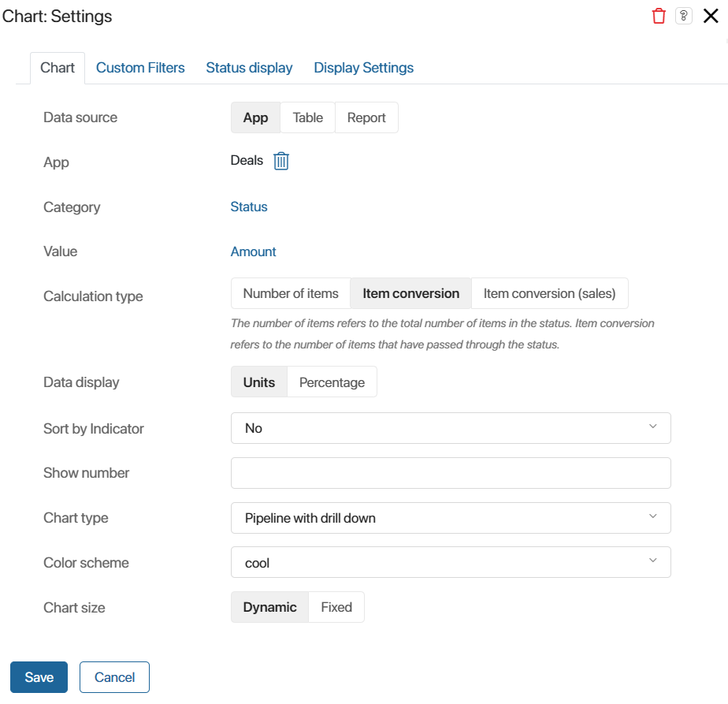Click the Calculation type label
Viewport: 728px width, 704px height.
pyautogui.click(x=93, y=296)
